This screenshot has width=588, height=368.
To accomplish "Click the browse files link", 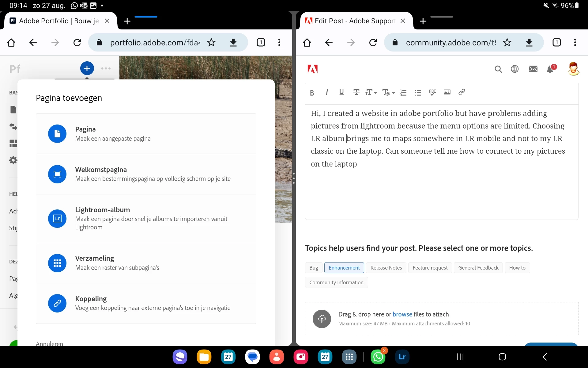I will (402, 314).
